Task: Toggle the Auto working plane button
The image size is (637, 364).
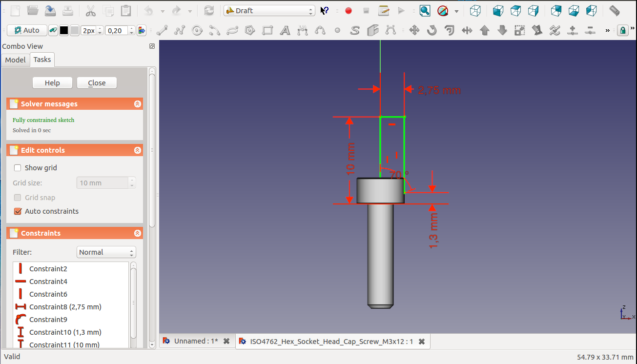Action: [27, 31]
